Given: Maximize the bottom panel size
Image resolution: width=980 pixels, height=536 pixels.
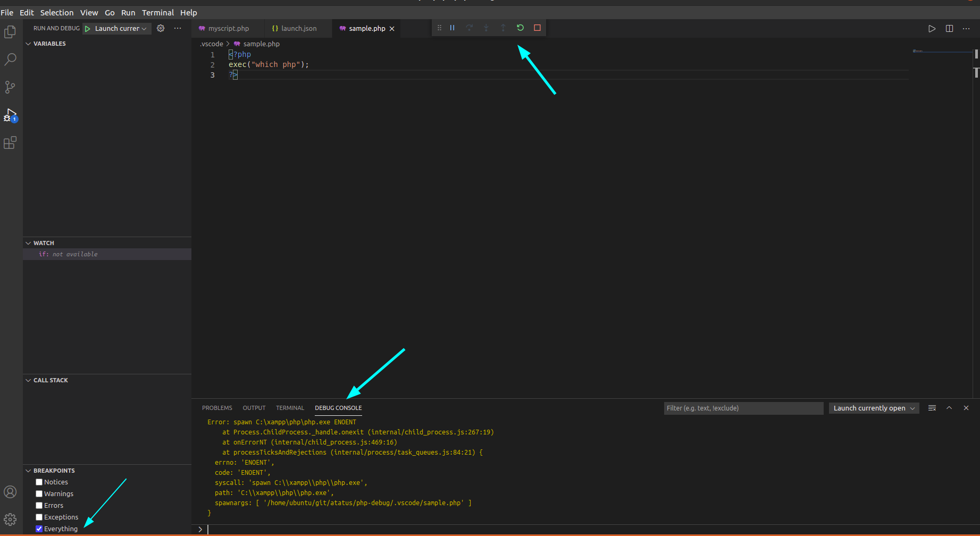Looking at the screenshot, I should coord(949,408).
